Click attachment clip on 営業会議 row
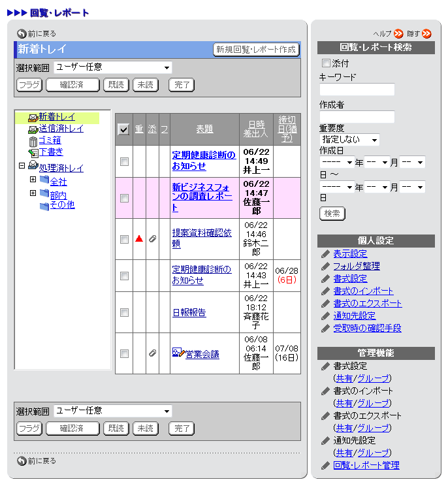This screenshot has height=486, width=448. point(152,353)
